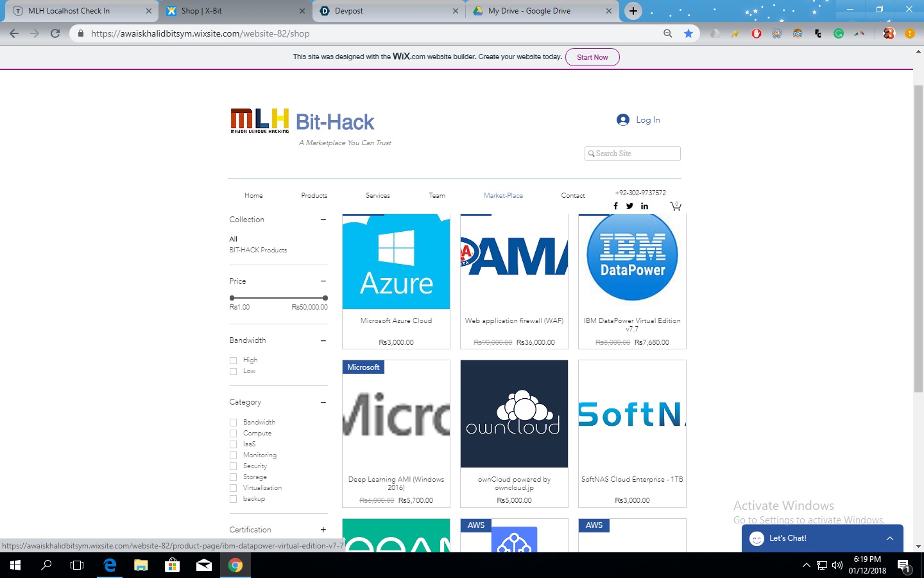Tick the Storage category checkbox
This screenshot has height=578, width=924.
[234, 477]
